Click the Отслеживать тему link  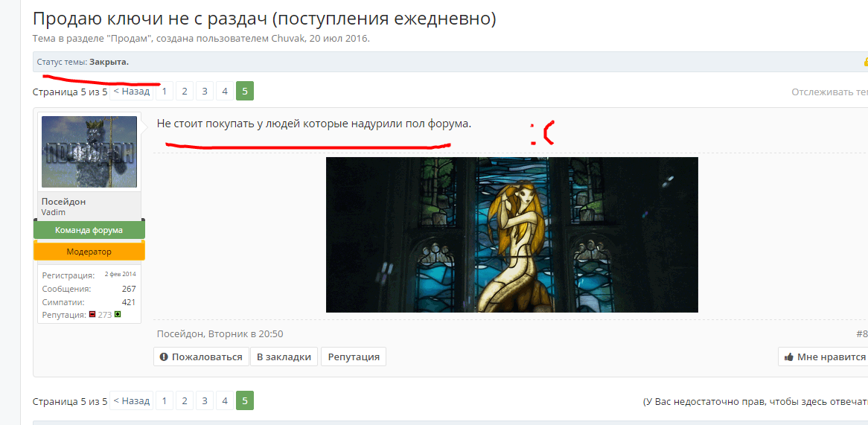coord(829,92)
